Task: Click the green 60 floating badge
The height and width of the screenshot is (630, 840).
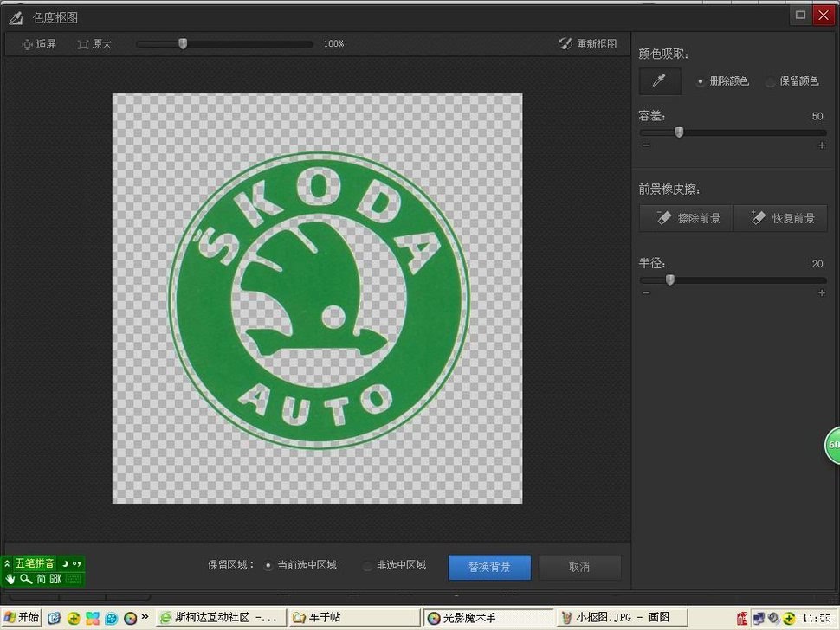Action: point(832,445)
